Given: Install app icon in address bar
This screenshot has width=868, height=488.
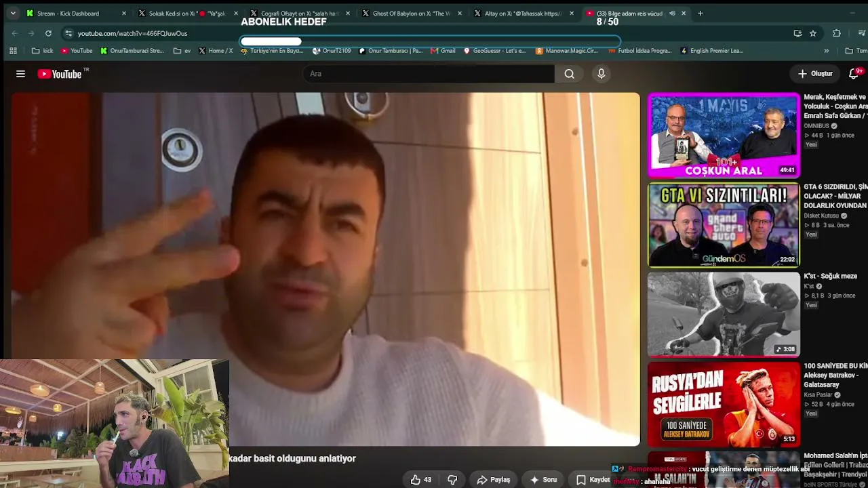Looking at the screenshot, I should [797, 33].
